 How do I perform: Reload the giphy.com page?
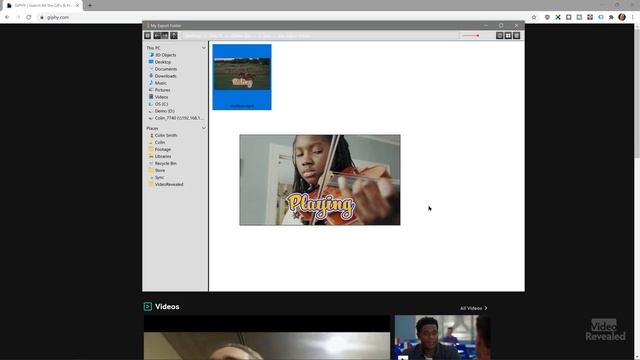(29, 17)
